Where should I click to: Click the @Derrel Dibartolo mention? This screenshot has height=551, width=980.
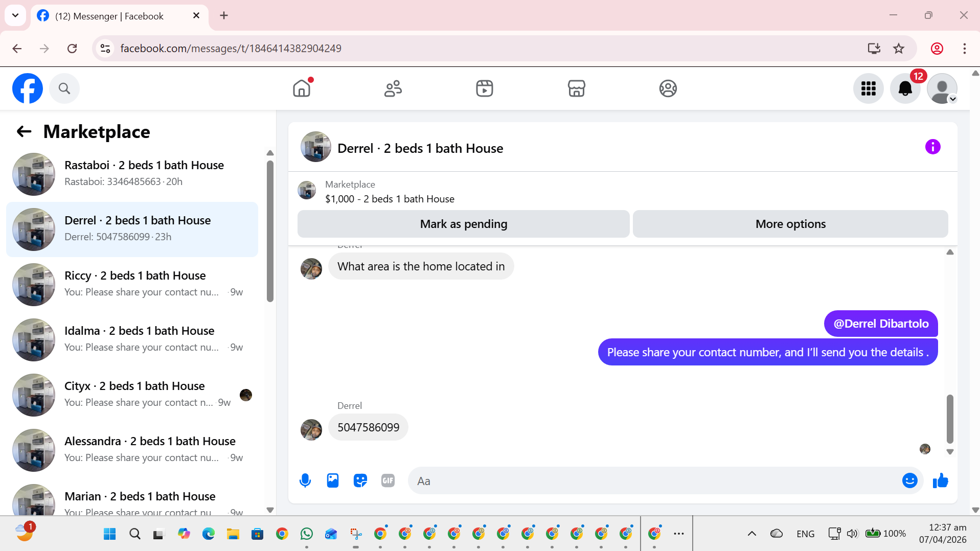(x=881, y=324)
